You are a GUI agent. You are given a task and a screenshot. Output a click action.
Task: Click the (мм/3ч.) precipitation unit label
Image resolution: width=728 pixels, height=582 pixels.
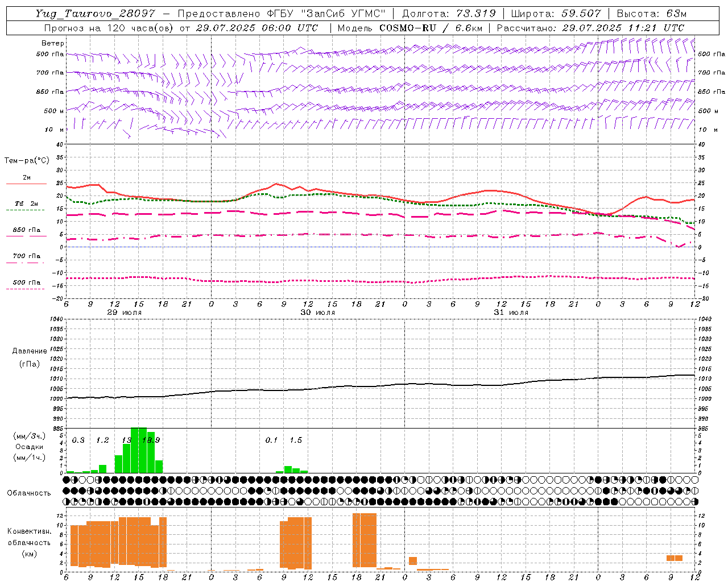(x=30, y=436)
